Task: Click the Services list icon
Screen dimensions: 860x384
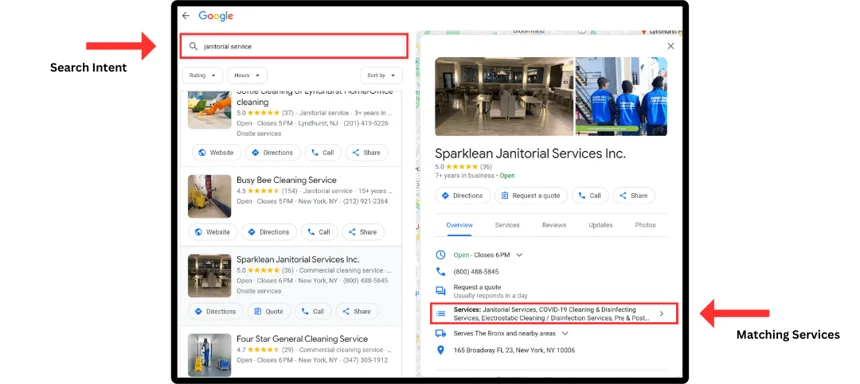Action: coord(440,313)
